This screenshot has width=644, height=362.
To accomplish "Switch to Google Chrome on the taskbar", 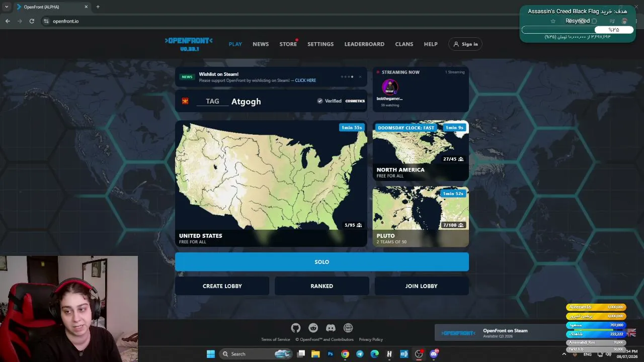I will [345, 354].
